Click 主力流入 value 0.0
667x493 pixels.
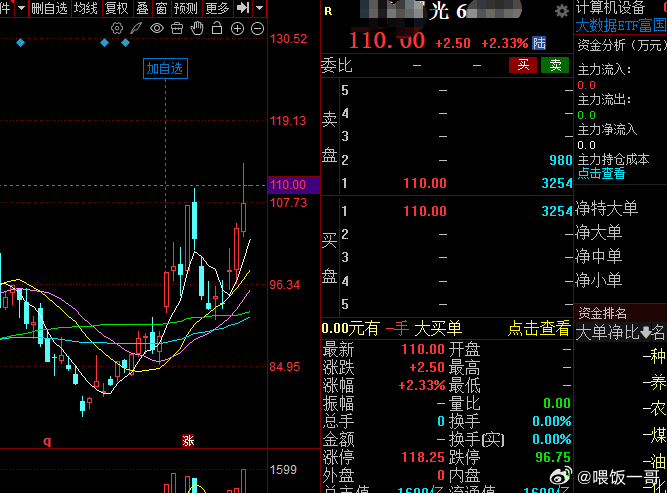click(586, 85)
